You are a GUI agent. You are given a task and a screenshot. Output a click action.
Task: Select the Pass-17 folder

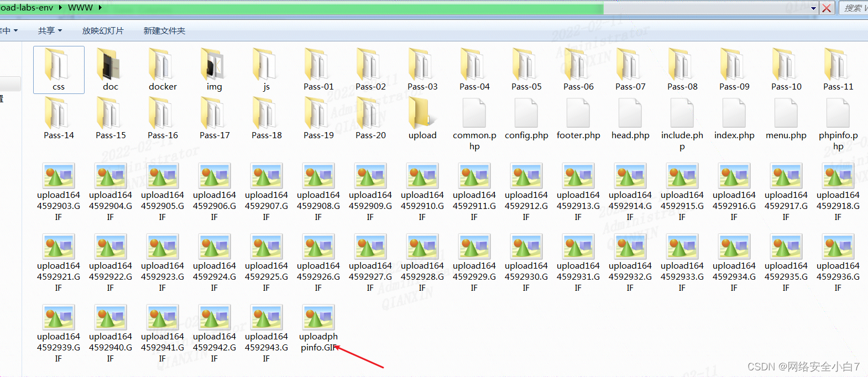pyautogui.click(x=215, y=118)
